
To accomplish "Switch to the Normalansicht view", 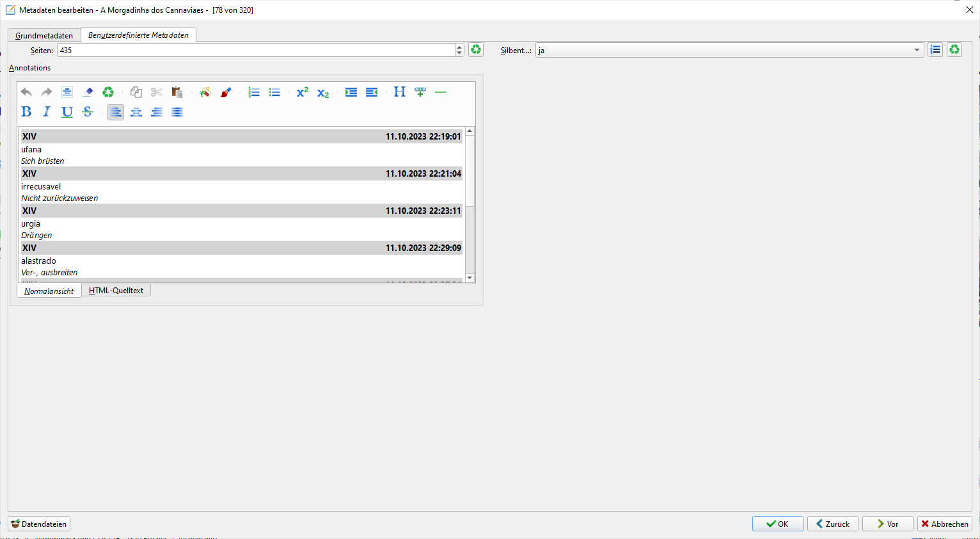I will pyautogui.click(x=49, y=291).
